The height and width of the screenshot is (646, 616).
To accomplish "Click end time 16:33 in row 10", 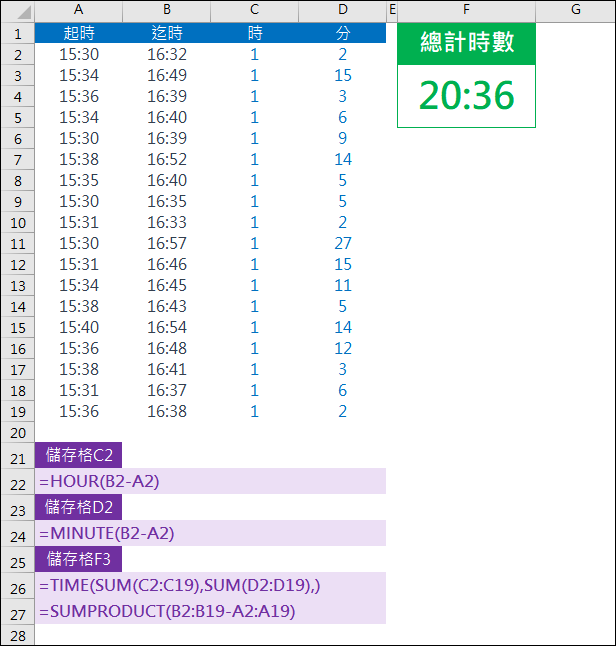I will tap(166, 222).
